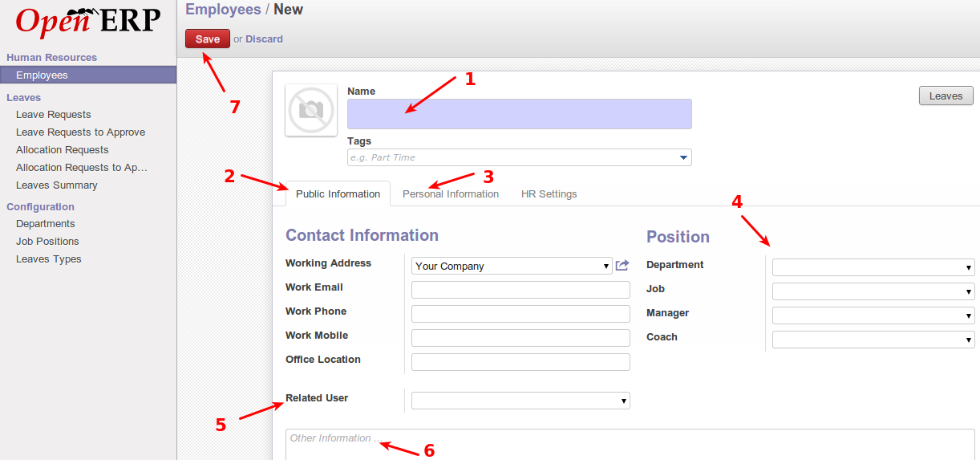Click the Leaves button
This screenshot has width=980, height=460.
(946, 96)
